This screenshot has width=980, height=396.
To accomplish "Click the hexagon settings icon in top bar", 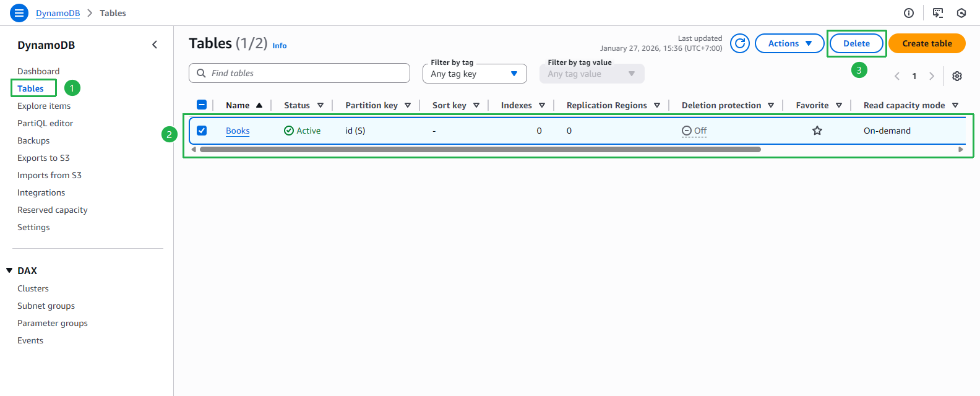I will pos(961,13).
